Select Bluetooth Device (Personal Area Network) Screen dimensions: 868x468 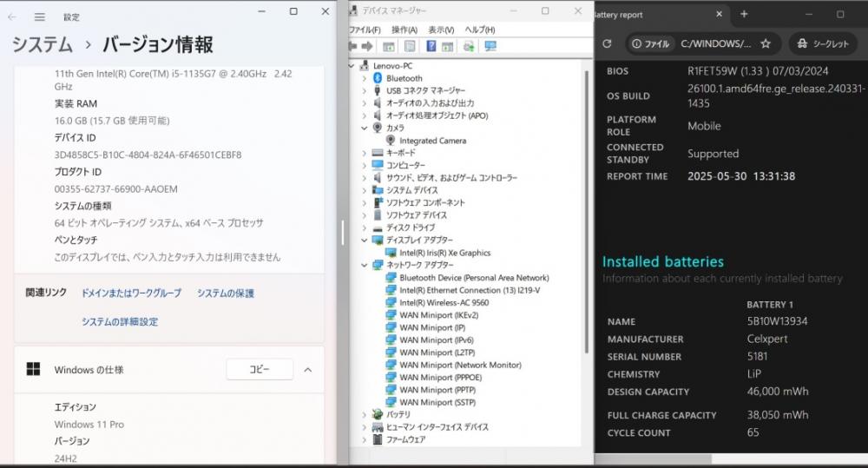[x=474, y=278]
